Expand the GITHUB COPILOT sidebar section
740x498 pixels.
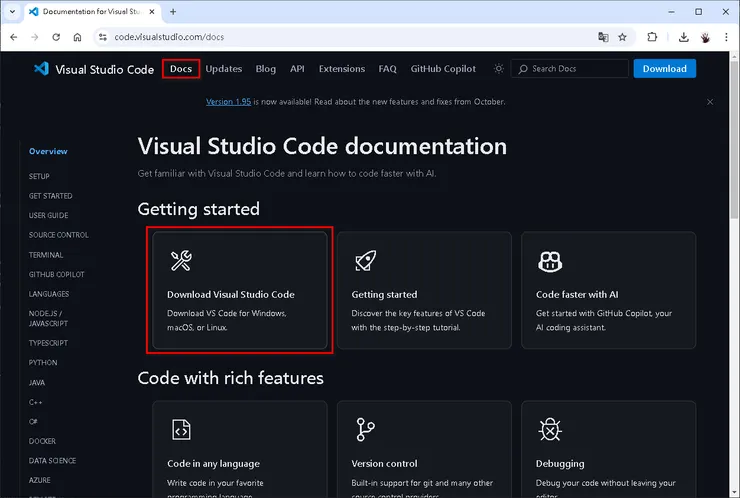click(57, 274)
